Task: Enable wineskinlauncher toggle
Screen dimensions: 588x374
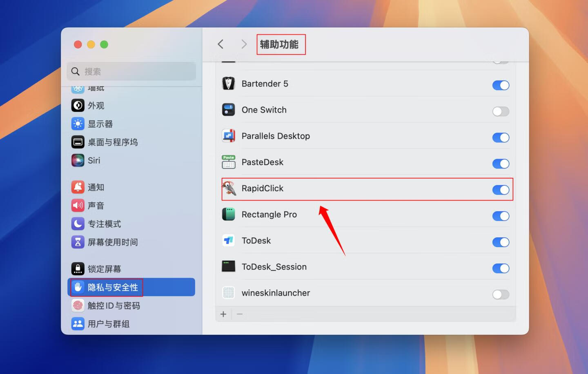Action: click(x=501, y=294)
